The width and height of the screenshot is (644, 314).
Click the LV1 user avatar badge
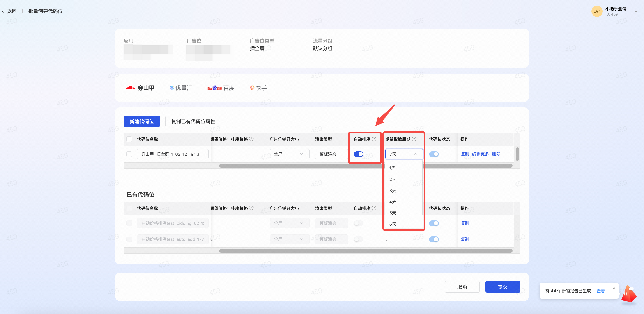(x=596, y=11)
